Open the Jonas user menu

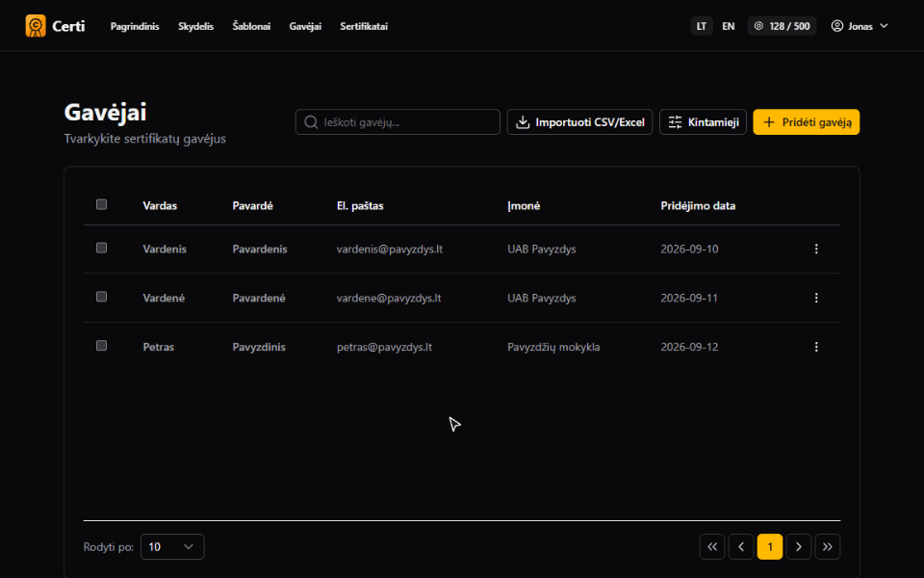860,26
